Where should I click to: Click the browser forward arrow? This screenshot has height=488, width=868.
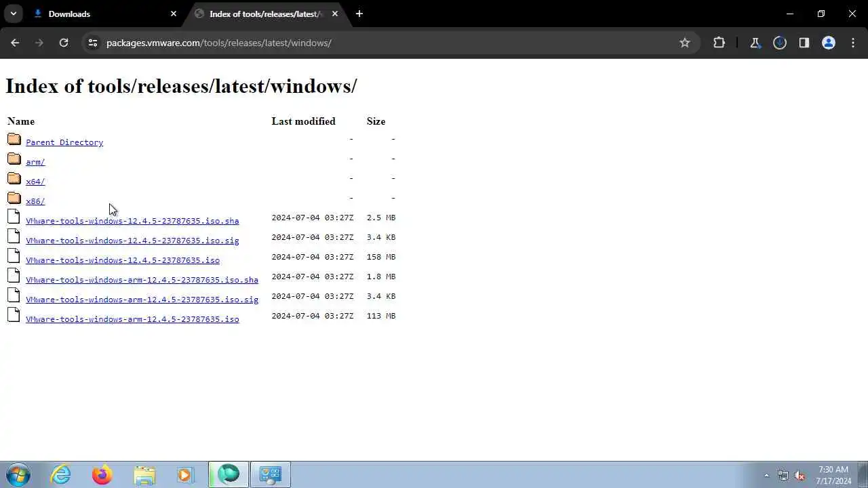pyautogui.click(x=39, y=43)
